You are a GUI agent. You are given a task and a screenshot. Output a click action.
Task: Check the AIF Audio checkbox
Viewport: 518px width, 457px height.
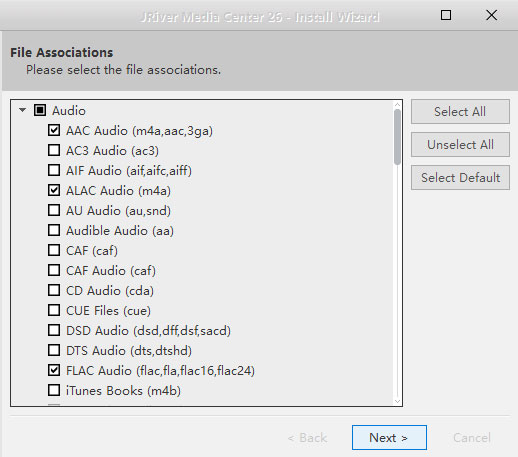54,170
